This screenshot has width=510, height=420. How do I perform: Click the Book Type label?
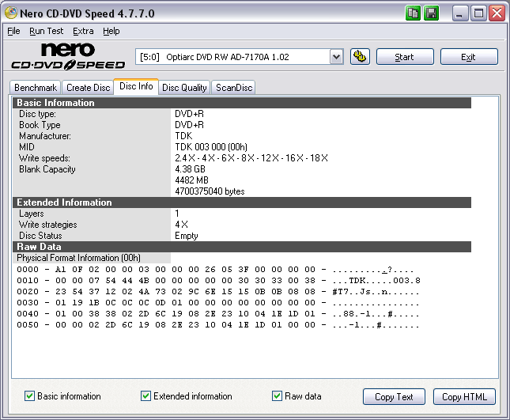[40, 125]
